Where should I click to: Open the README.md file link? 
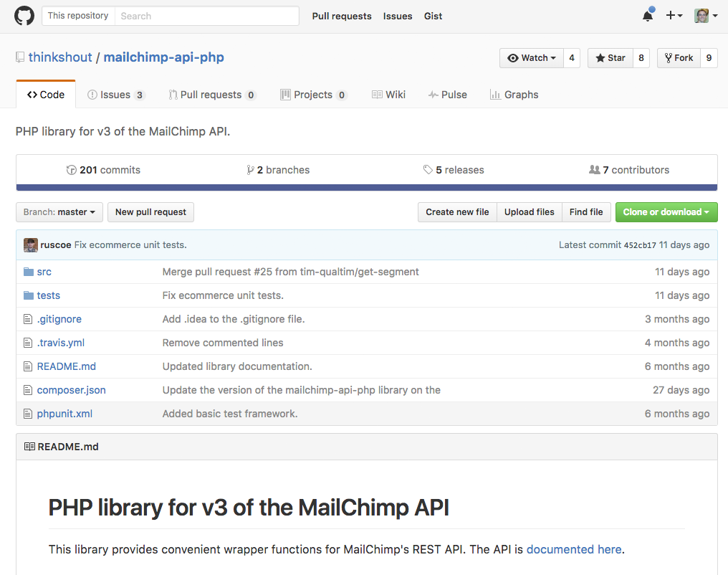coord(67,366)
